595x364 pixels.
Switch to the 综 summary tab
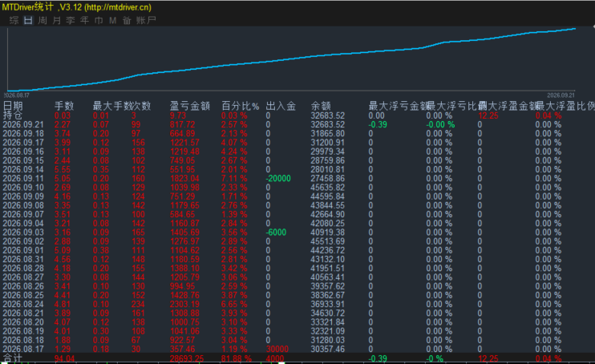(x=14, y=20)
